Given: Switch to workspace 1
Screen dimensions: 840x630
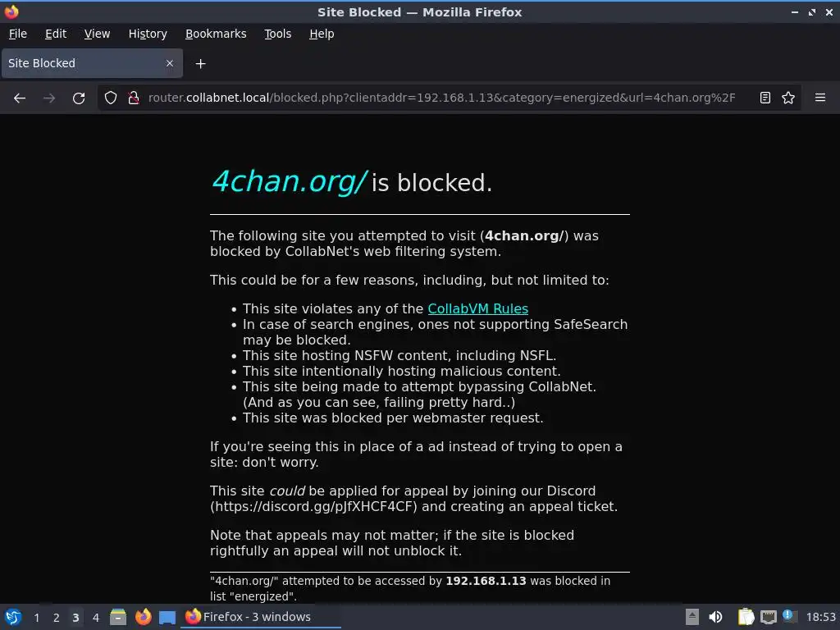Looking at the screenshot, I should click(36, 618).
